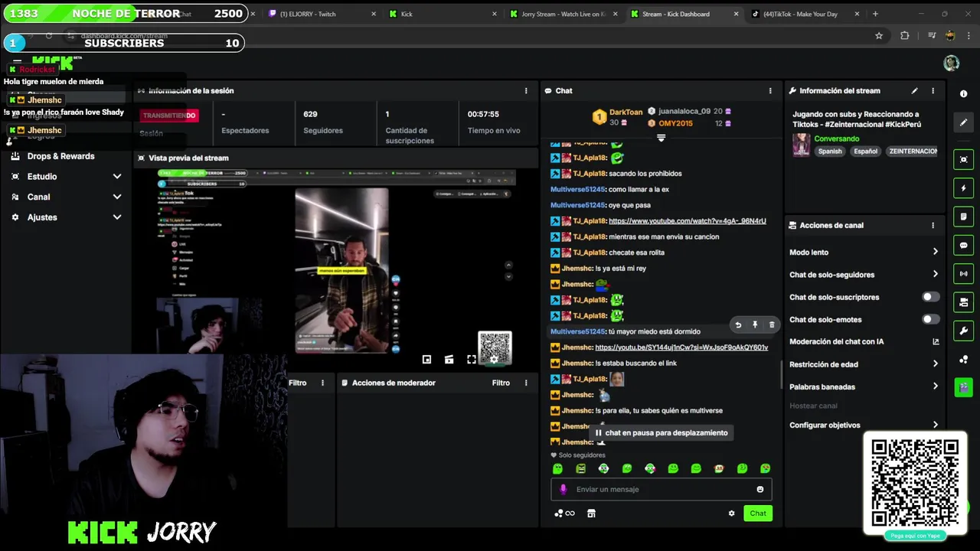Click the first green emote in quick emote row
Viewport: 980px width, 551px height.
[557, 468]
